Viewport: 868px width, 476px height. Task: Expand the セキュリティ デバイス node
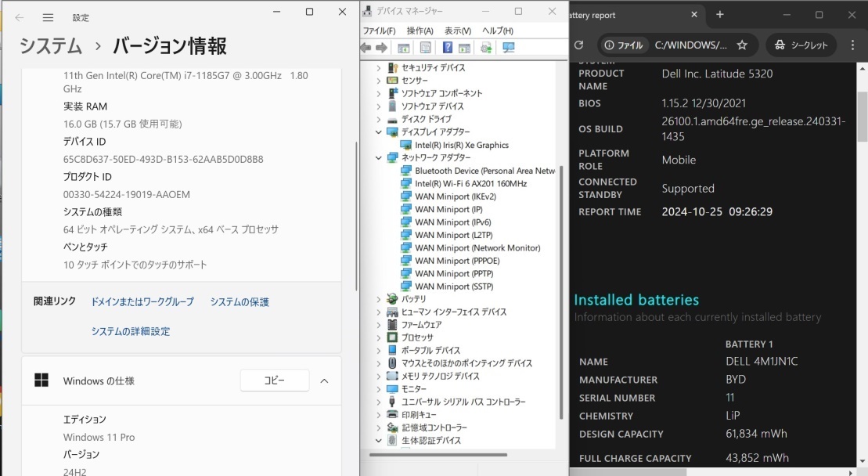pyautogui.click(x=379, y=67)
